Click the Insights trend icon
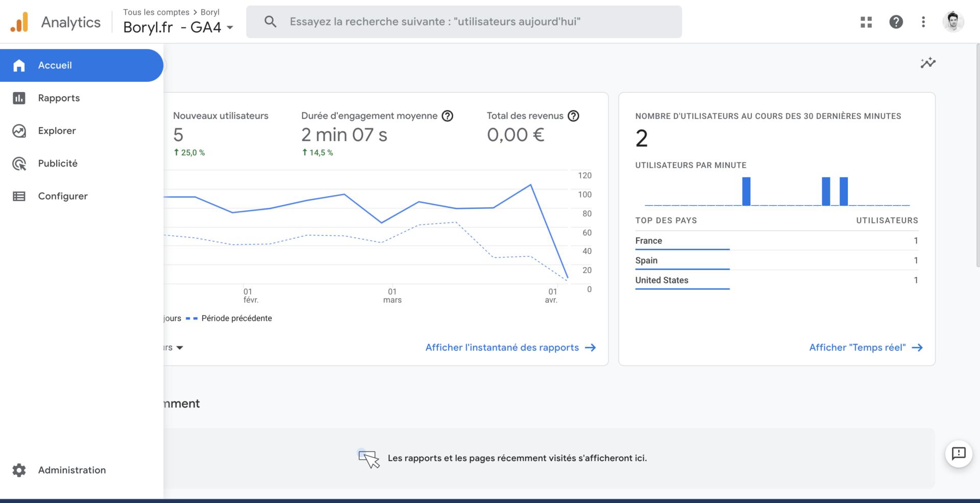The image size is (980, 503). 928,63
